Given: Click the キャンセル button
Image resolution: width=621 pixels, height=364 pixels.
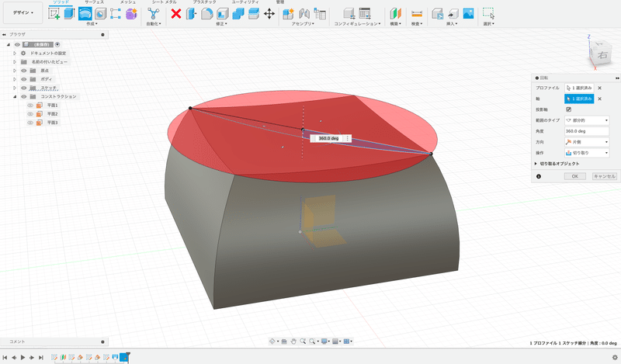Looking at the screenshot, I should 605,176.
